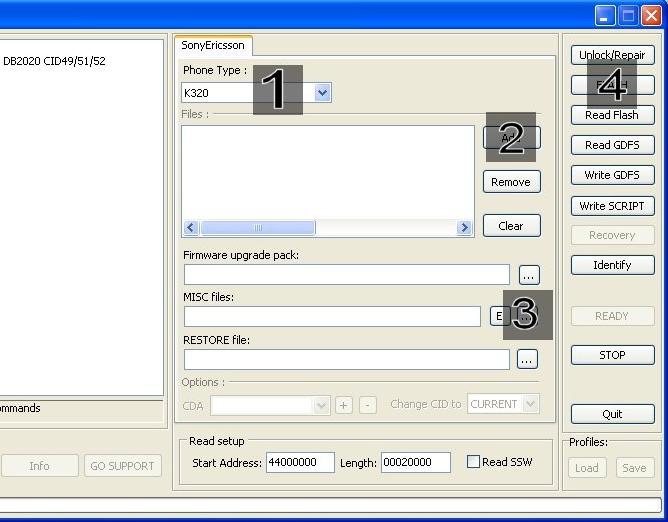Browse for RESTORE file

tap(527, 359)
